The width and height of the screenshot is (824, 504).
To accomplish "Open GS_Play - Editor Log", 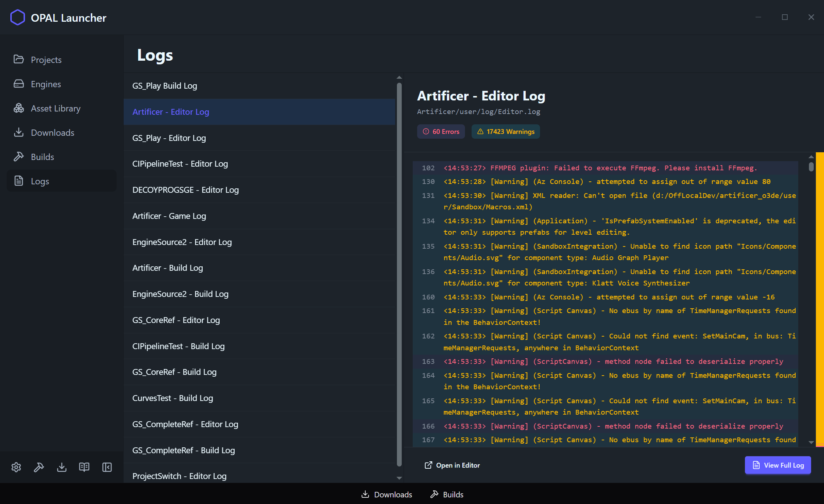I will coord(259,138).
